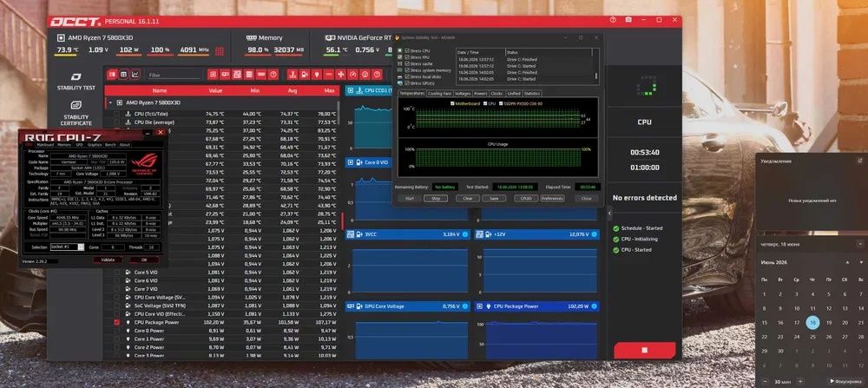Viewport: 868px width, 388px height.
Task: Uncheck the CPU Package Power row checkbox
Action: (116, 322)
